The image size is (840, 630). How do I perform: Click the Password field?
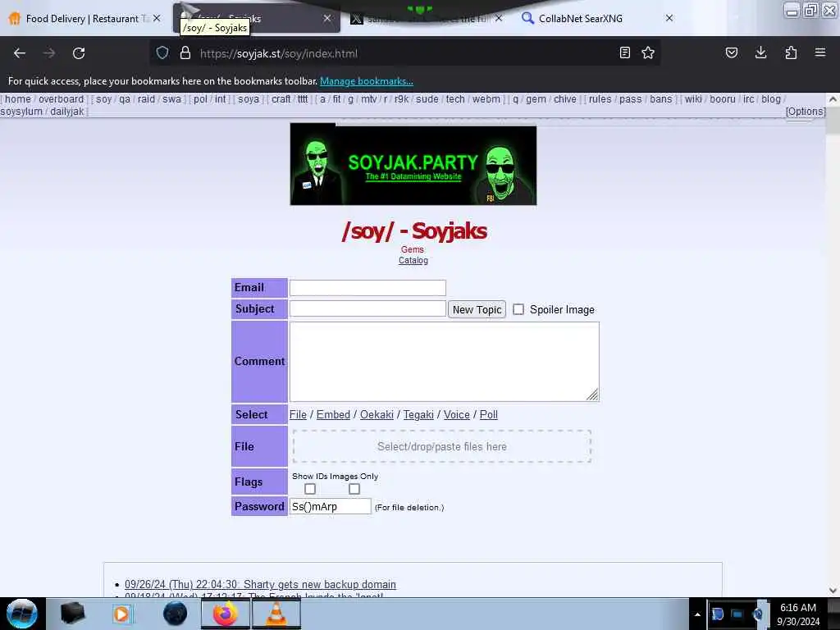(x=330, y=506)
